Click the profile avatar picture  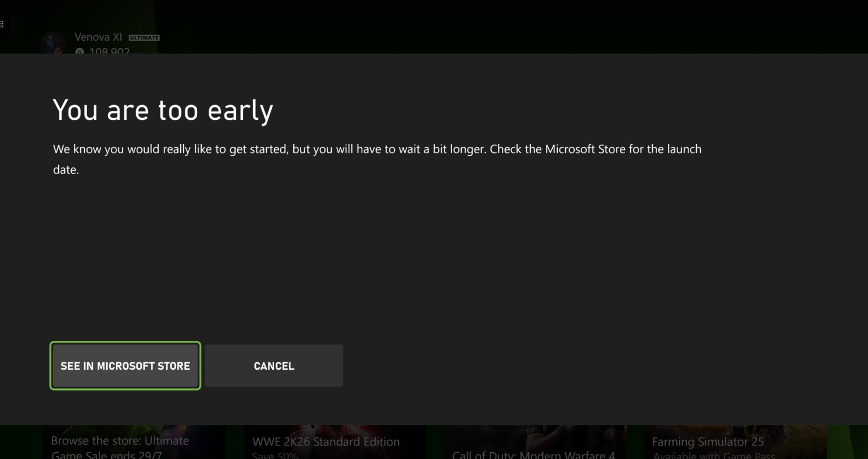click(53, 43)
